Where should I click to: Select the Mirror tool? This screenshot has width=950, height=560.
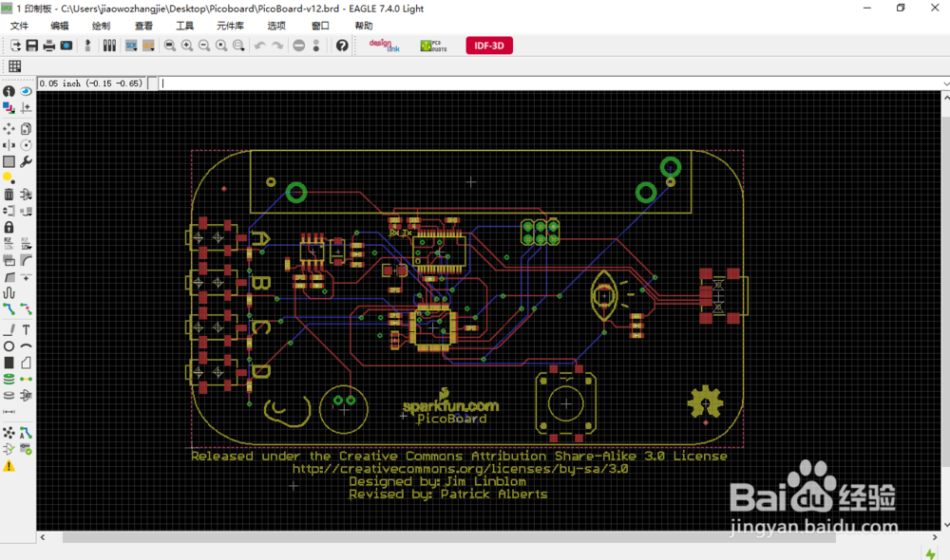(x=9, y=144)
